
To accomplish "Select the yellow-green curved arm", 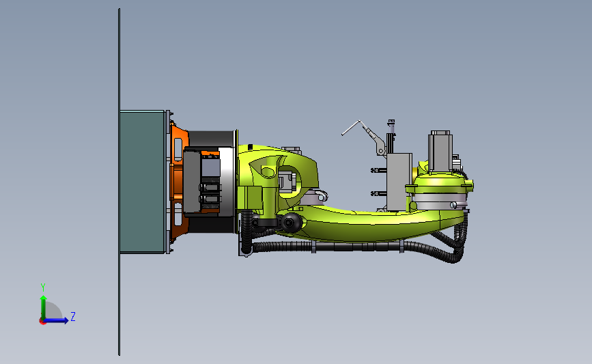I will 373,224.
